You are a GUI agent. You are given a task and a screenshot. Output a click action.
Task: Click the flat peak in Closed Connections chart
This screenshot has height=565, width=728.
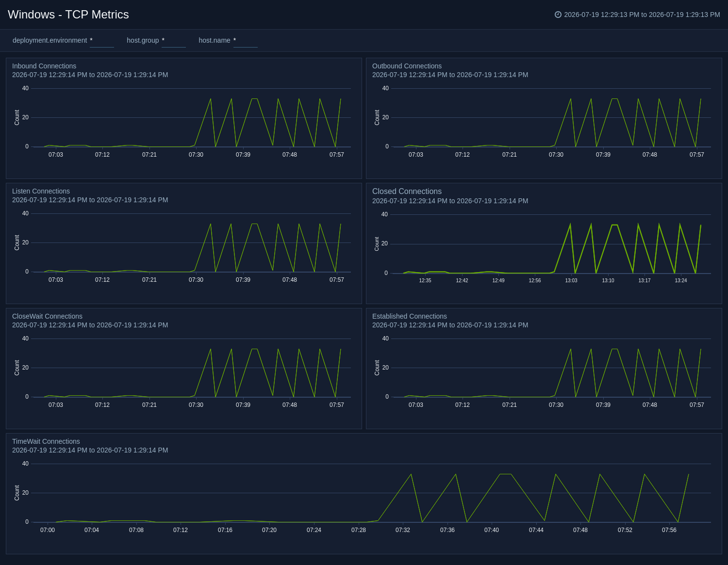614,225
